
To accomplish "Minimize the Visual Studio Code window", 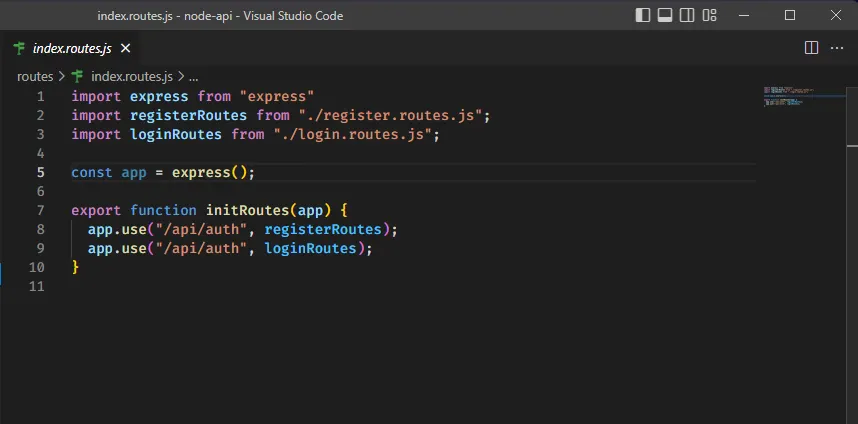I will tap(743, 15).
